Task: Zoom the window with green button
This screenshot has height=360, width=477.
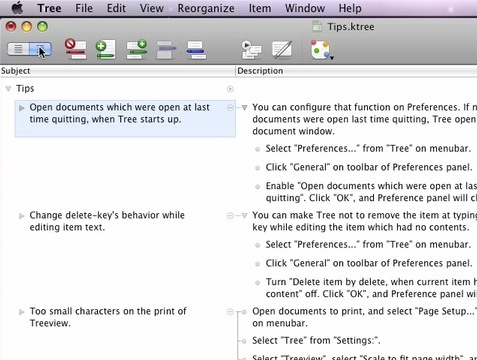Action: pos(42,26)
